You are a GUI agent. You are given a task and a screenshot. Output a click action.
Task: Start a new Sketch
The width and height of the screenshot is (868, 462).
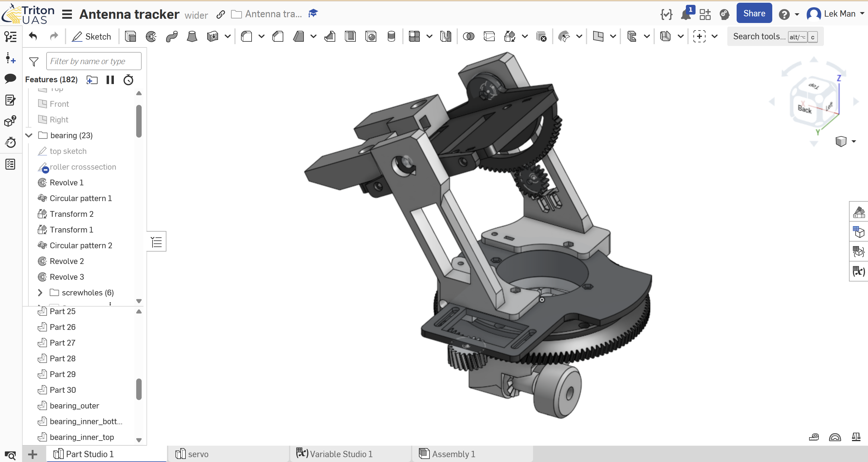coord(92,36)
